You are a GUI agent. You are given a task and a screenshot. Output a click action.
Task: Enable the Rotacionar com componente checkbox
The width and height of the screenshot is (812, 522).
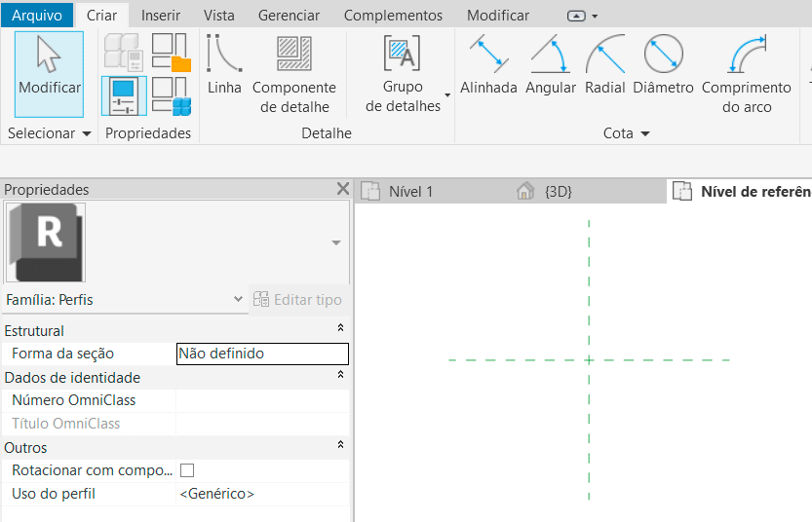coord(187,470)
